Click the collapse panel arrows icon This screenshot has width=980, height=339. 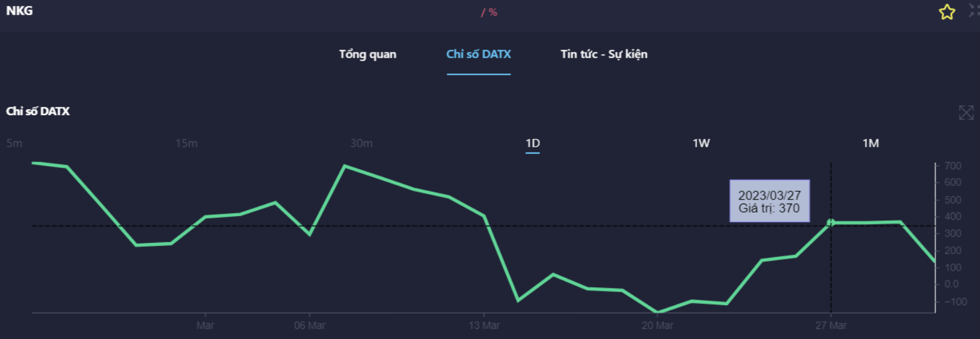pos(974,11)
